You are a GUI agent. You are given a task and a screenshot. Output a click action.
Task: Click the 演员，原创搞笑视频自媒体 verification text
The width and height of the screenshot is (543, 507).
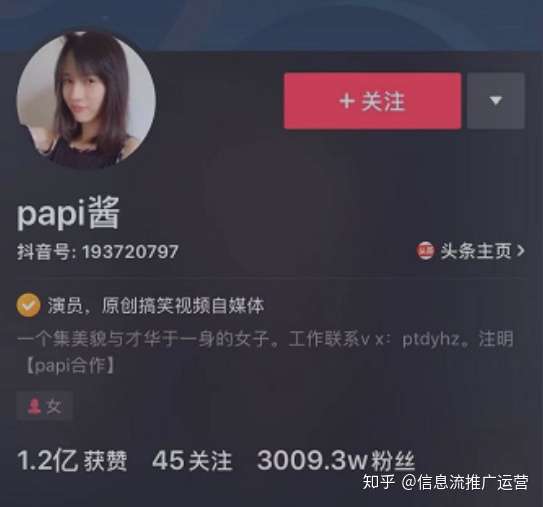pos(156,306)
